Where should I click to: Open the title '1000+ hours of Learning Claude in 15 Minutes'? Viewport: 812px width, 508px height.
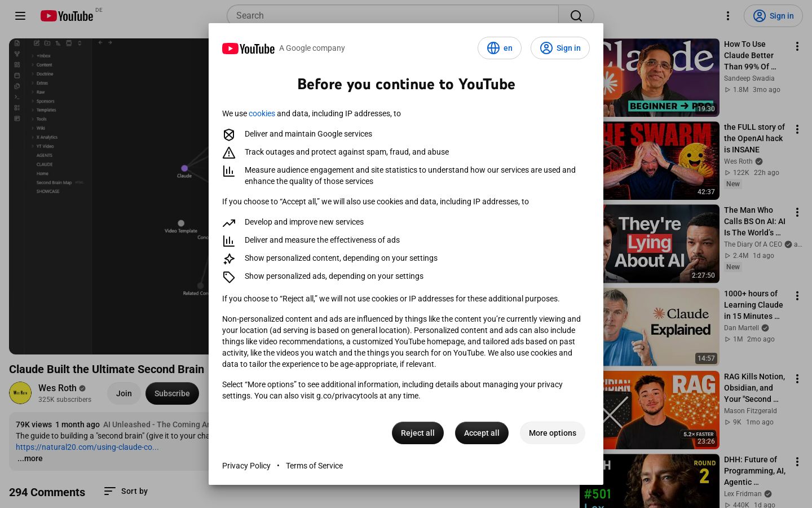(x=753, y=305)
